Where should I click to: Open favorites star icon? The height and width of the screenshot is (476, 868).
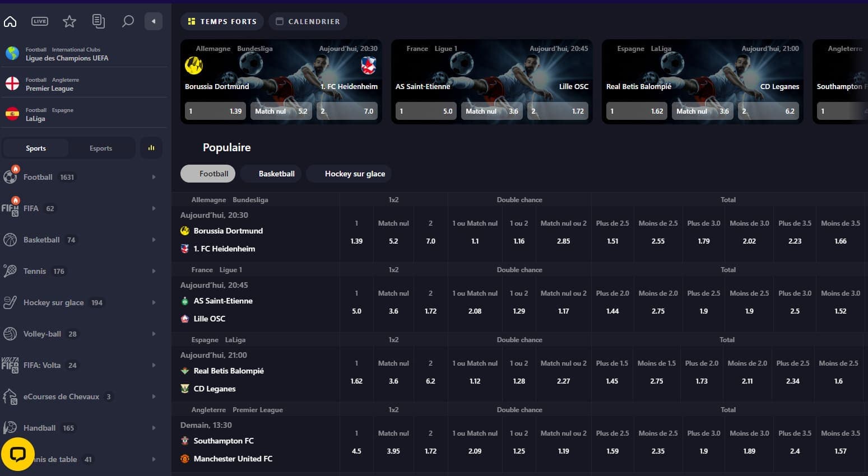[x=69, y=21]
